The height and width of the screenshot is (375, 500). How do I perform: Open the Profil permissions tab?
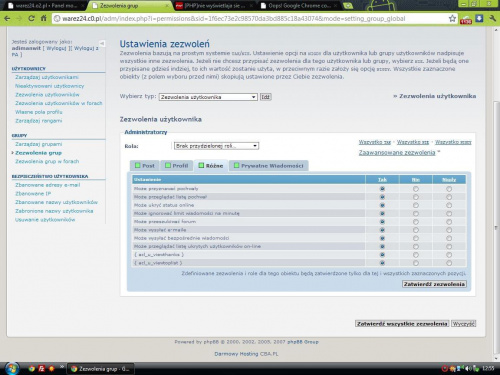coord(177,166)
